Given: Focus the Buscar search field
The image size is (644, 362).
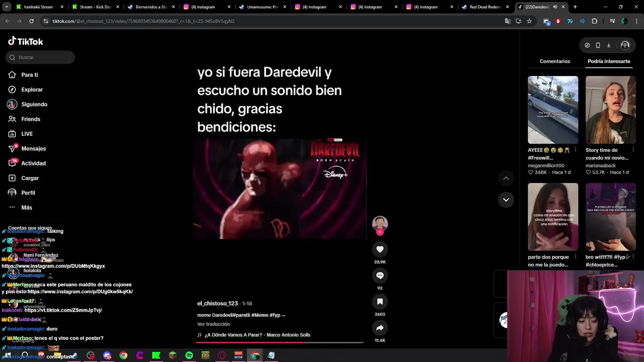Looking at the screenshot, I should (40, 57).
